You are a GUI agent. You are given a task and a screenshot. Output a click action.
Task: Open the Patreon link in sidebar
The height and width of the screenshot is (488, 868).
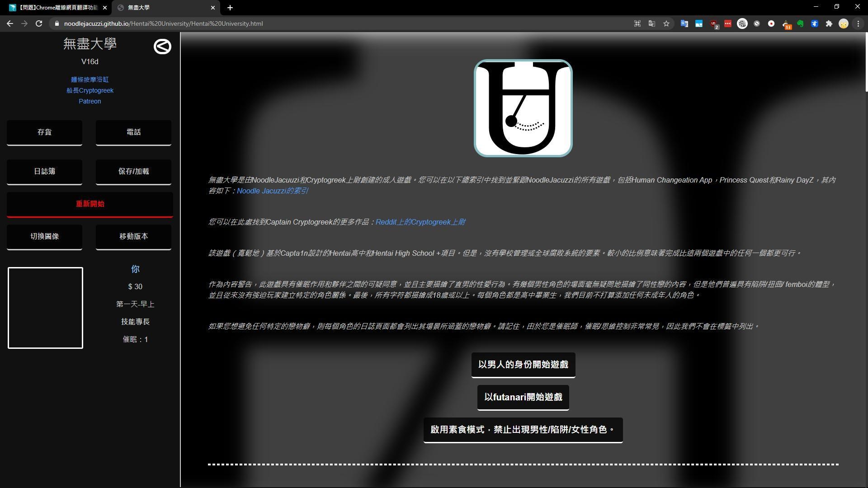pyautogui.click(x=90, y=101)
